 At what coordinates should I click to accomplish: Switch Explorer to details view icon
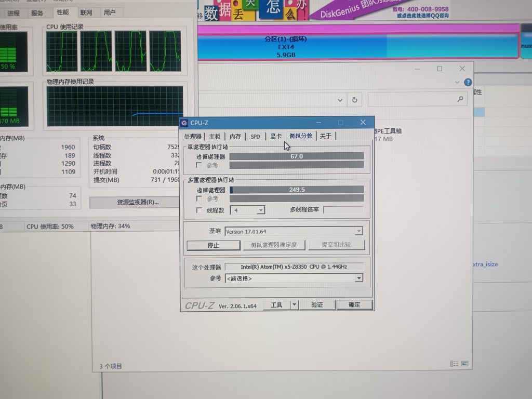454,364
